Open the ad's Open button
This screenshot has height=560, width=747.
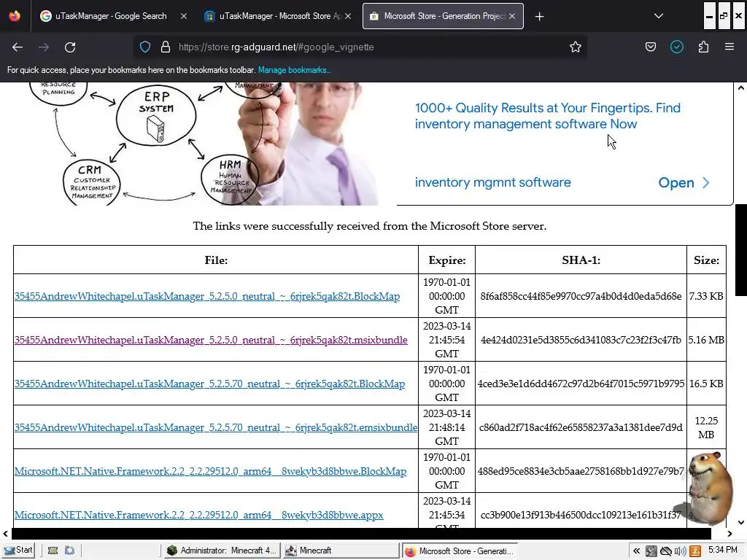pyautogui.click(x=684, y=183)
